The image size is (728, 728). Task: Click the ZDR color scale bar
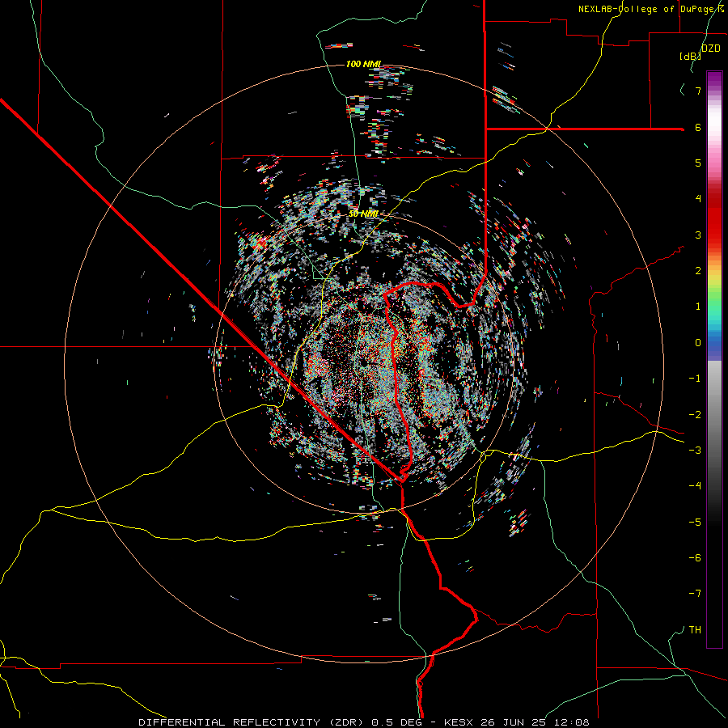point(714,359)
